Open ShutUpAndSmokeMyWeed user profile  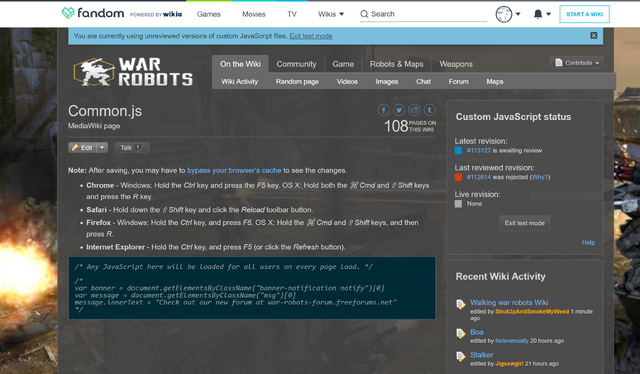532,312
